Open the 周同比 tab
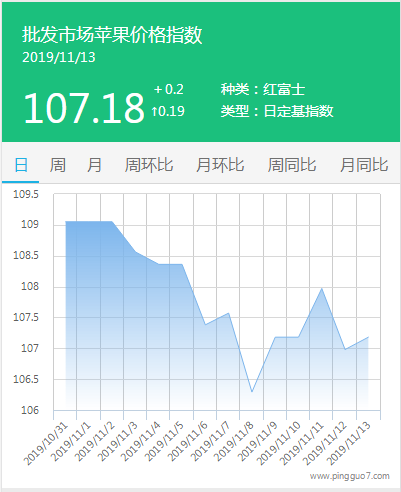This screenshot has width=401, height=492. [292, 165]
